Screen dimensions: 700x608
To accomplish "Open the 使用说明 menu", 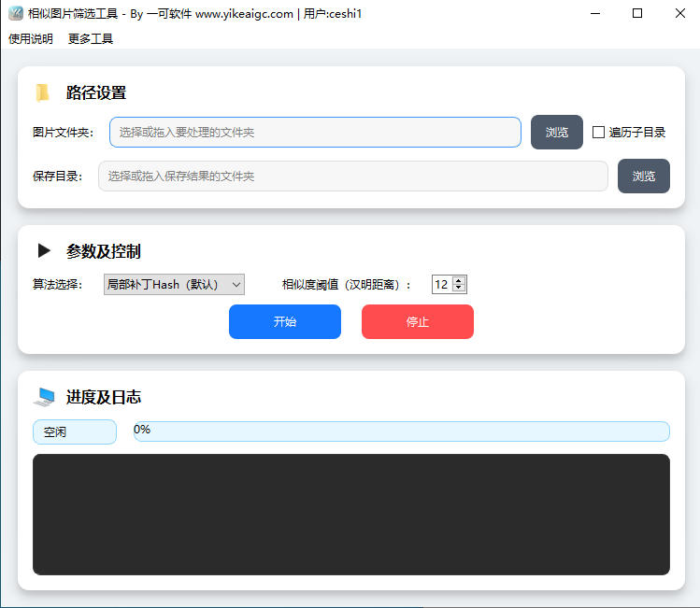I will pyautogui.click(x=30, y=39).
